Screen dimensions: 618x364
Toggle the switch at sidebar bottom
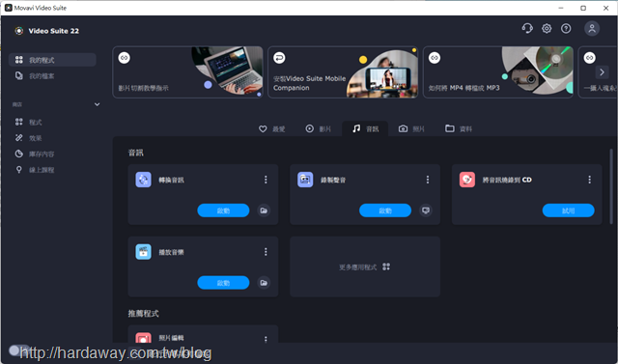pyautogui.click(x=18, y=350)
